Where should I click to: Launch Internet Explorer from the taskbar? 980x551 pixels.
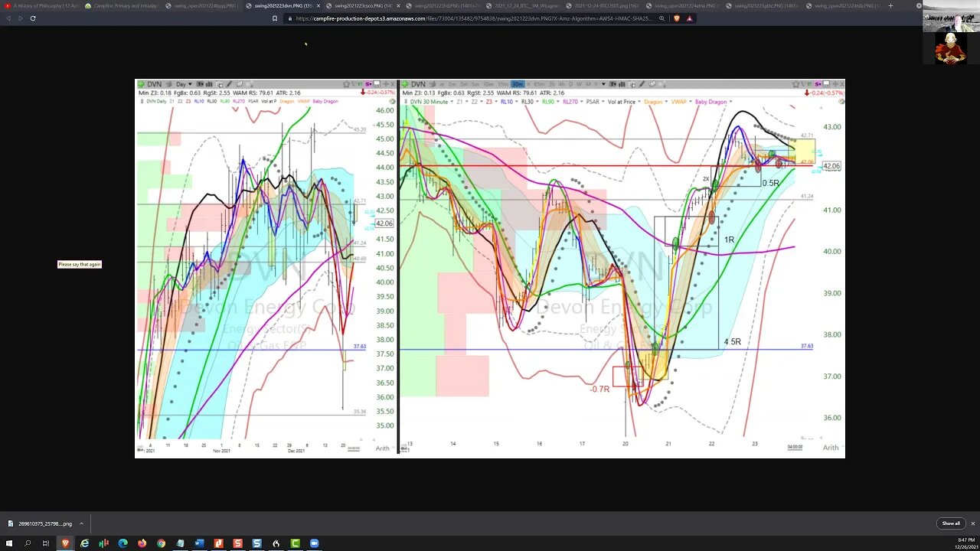(84, 543)
